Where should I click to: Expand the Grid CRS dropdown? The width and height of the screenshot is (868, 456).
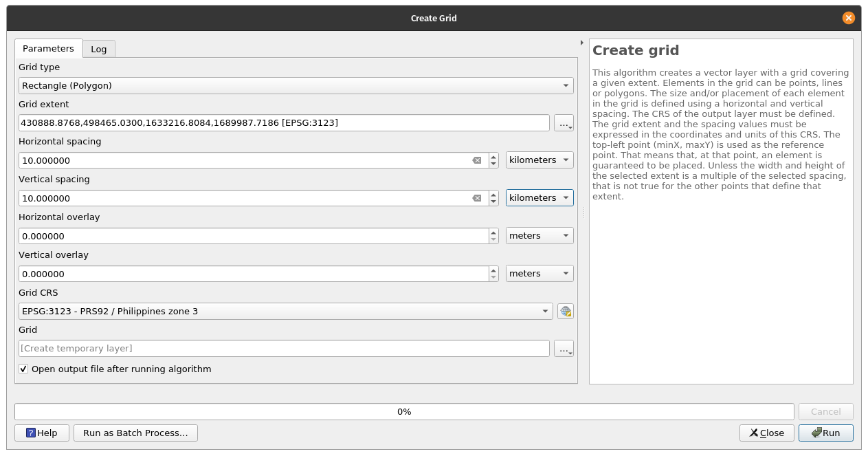[285, 311]
